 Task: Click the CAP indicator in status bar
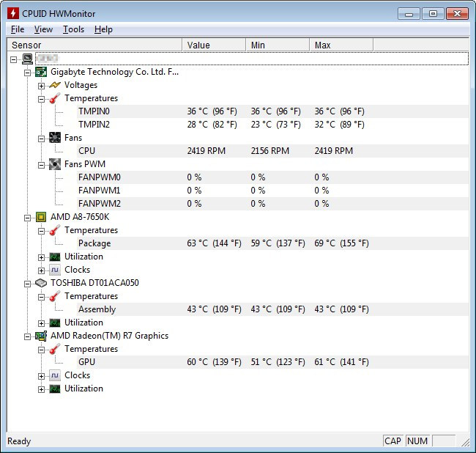393,441
